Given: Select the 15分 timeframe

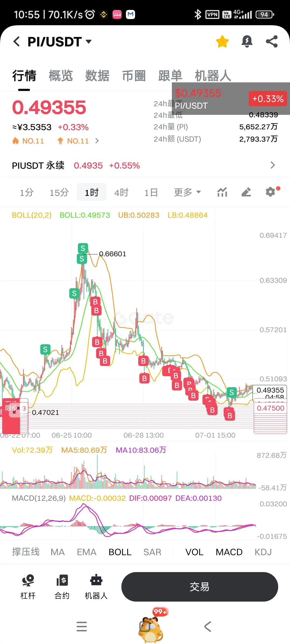Looking at the screenshot, I should click(x=59, y=192).
